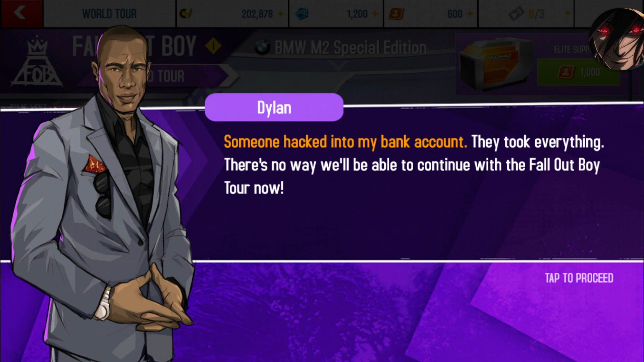
Task: Open Fall Out Boy event info diamond
Action: tap(213, 46)
